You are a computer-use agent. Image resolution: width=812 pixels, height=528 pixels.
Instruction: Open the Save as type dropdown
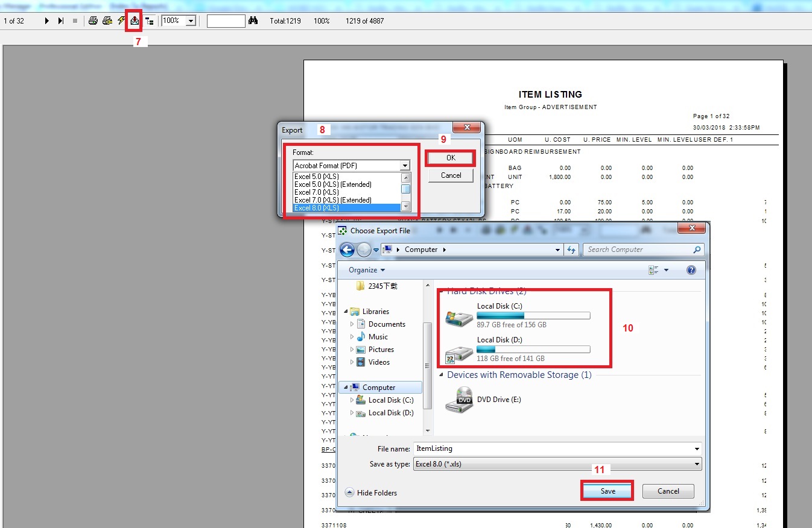(697, 464)
